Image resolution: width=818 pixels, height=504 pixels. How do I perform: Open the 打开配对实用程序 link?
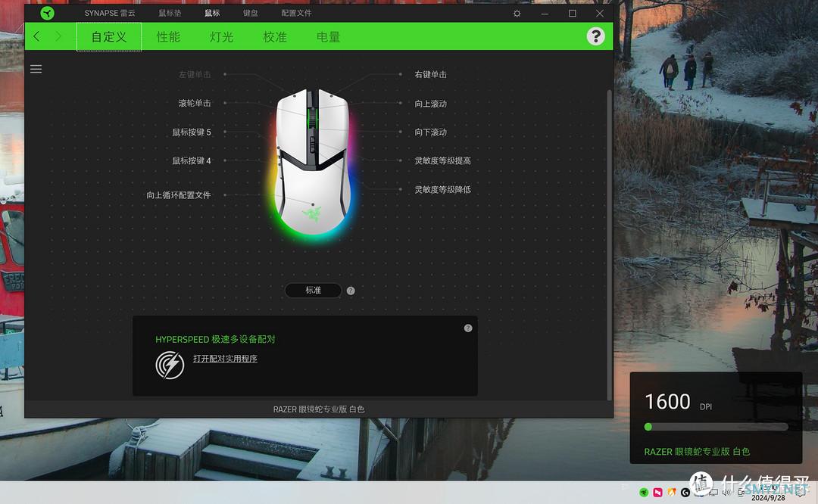coord(225,359)
